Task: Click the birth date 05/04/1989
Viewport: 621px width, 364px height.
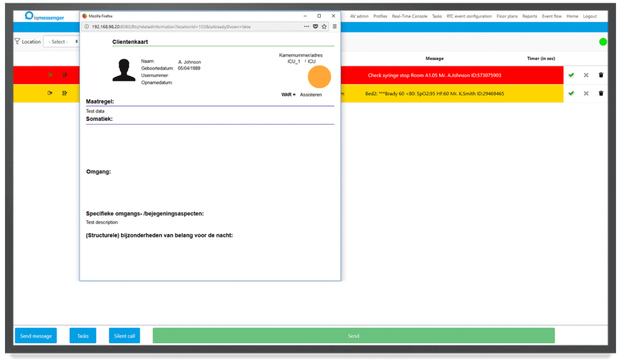Action: [x=189, y=68]
